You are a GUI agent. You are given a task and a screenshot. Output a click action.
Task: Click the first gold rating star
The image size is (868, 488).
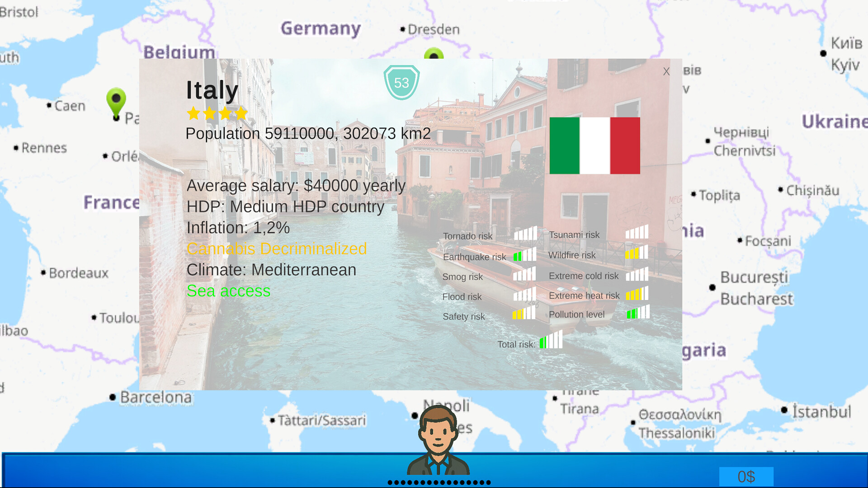point(194,114)
